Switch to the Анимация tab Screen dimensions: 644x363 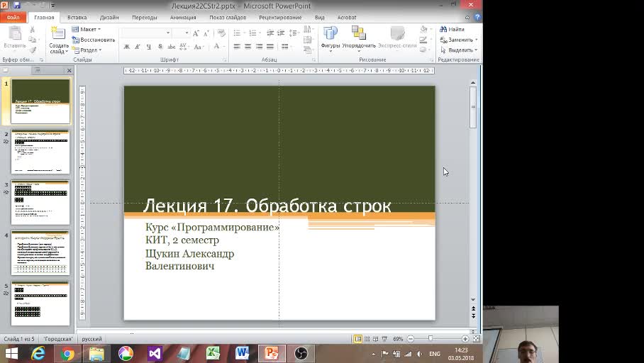[183, 18]
